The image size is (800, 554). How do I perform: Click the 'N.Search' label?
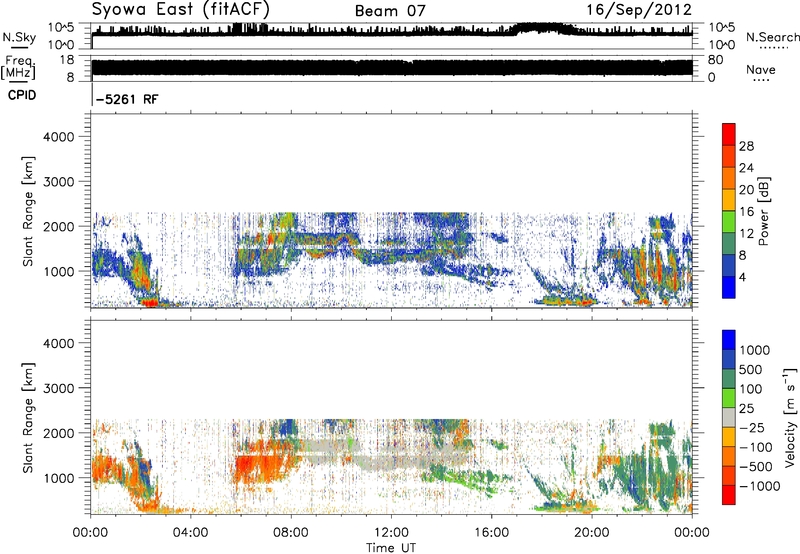coord(773,37)
